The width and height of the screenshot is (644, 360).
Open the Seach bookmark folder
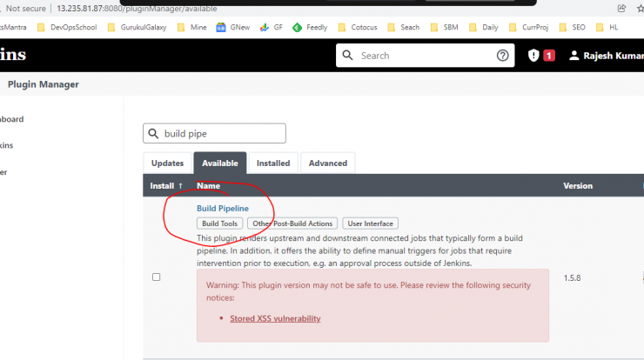403,28
